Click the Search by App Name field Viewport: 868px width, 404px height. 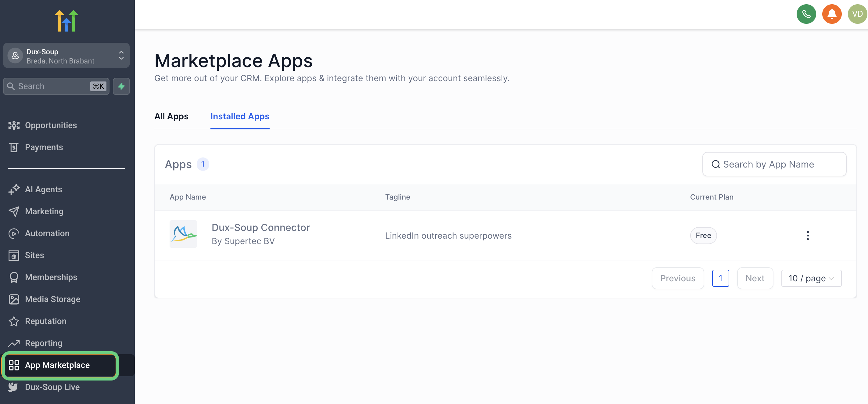tap(774, 164)
